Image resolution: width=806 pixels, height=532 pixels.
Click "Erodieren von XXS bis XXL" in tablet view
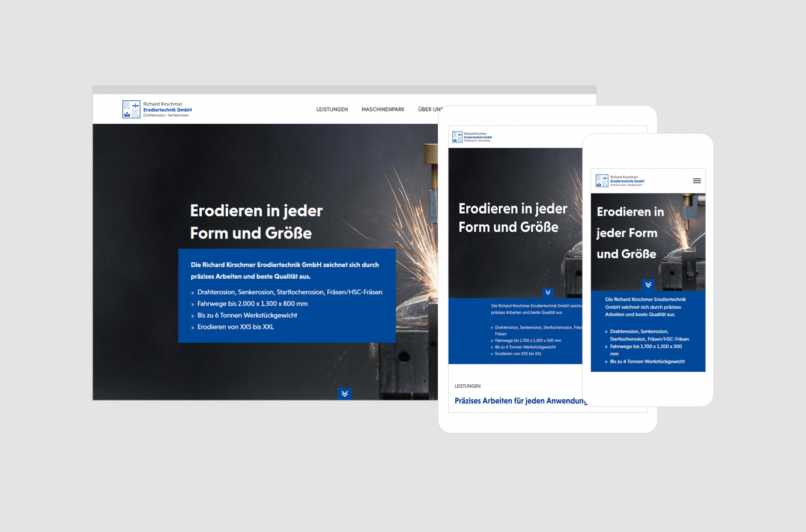pyautogui.click(x=518, y=354)
